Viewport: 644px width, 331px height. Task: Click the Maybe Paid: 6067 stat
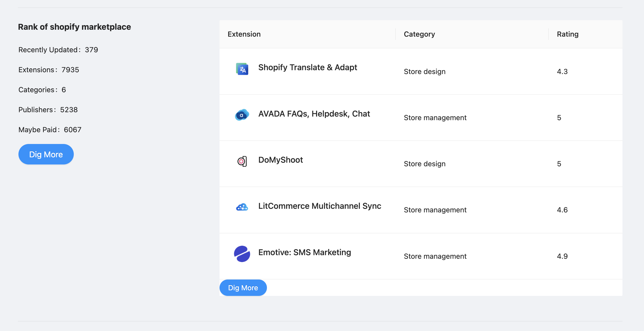pos(50,130)
